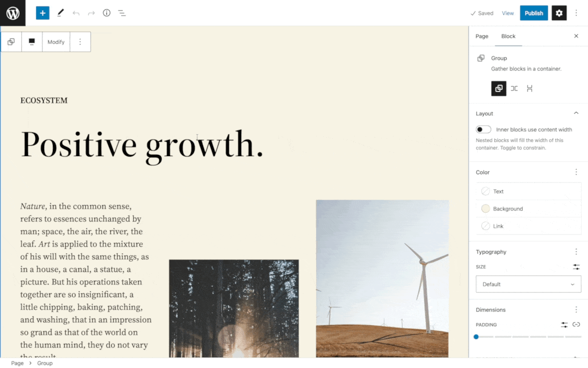Viewport: 588px width, 368px height.
Task: Select the Stack layout variation icon
Action: pyautogui.click(x=529, y=89)
